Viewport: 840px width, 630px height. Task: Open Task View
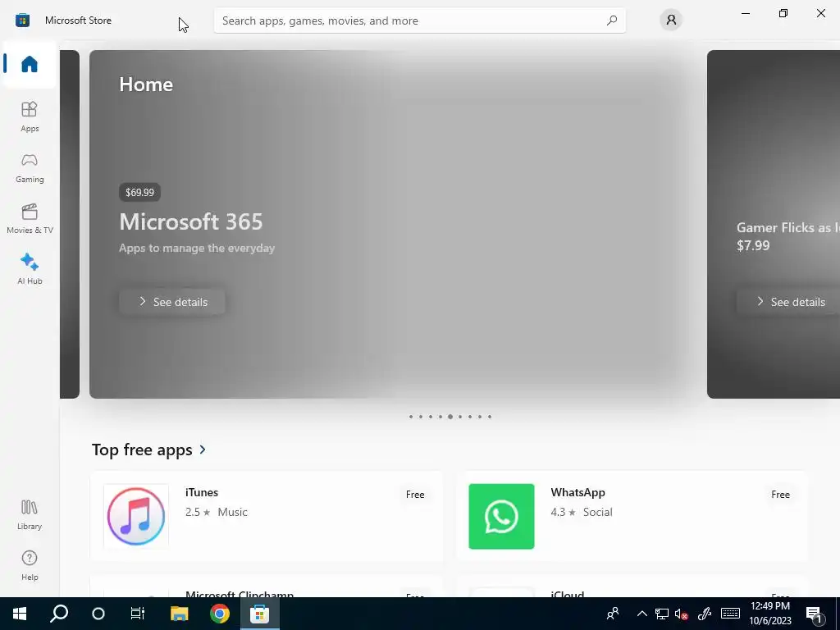click(x=138, y=614)
